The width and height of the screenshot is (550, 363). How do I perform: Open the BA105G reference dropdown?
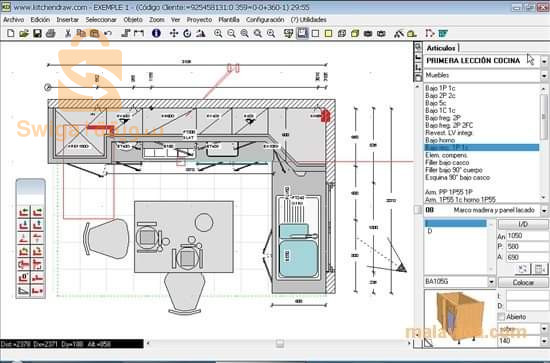click(491, 282)
